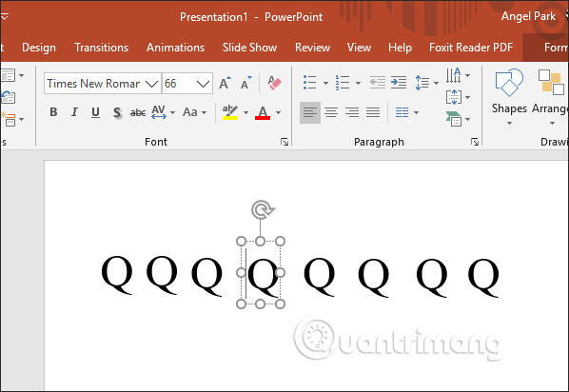The image size is (569, 392).
Task: Expand font color dropdown arrow
Action: (278, 112)
